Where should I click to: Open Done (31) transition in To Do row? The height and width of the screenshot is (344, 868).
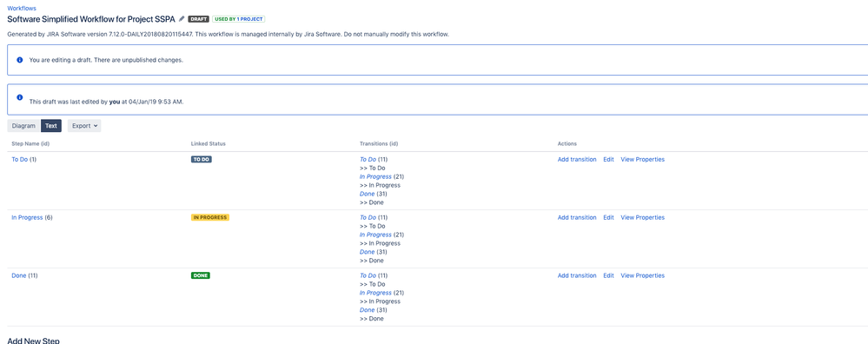(x=367, y=194)
